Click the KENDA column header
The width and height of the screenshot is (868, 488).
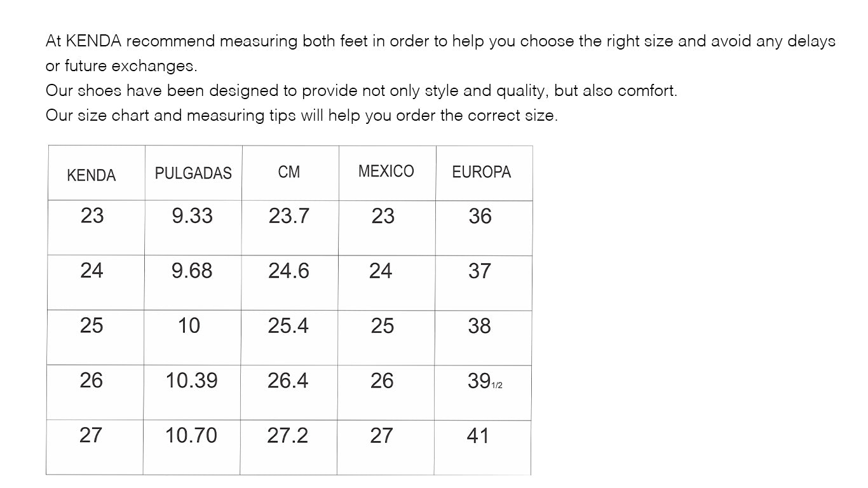pyautogui.click(x=92, y=175)
